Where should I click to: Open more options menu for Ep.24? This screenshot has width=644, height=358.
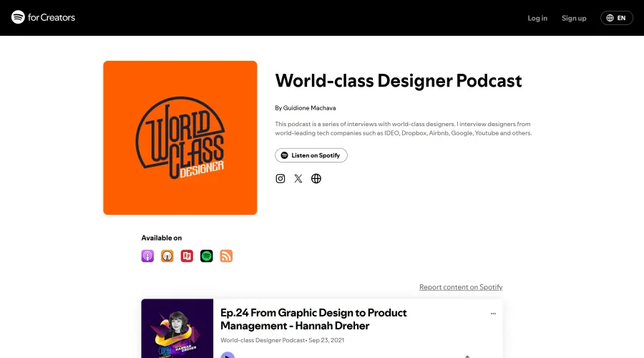tap(493, 314)
